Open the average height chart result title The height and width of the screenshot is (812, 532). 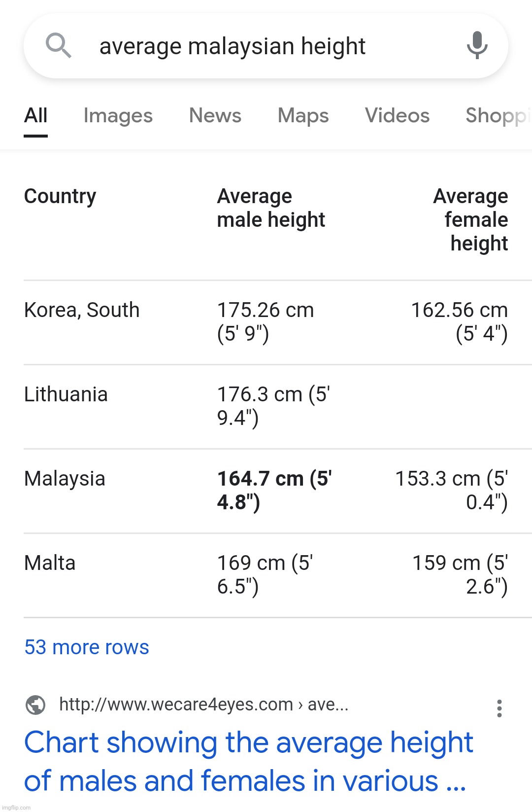coord(248,761)
